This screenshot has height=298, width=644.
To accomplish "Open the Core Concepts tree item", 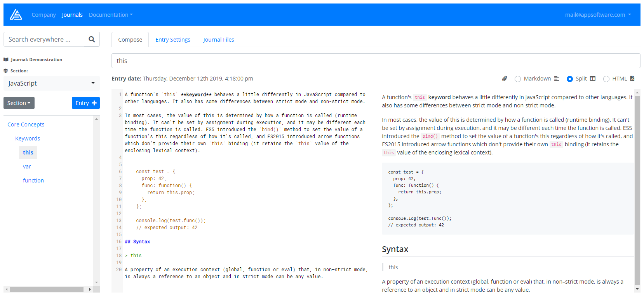I will point(26,124).
